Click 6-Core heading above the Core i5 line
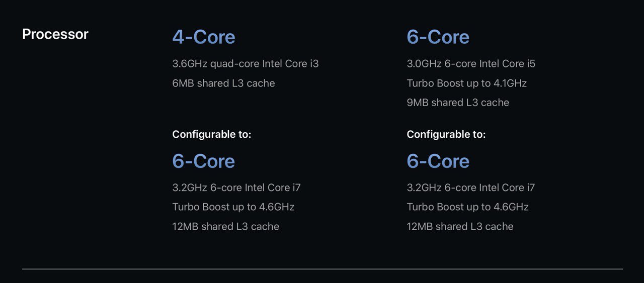This screenshot has width=644, height=283. pyautogui.click(x=438, y=37)
